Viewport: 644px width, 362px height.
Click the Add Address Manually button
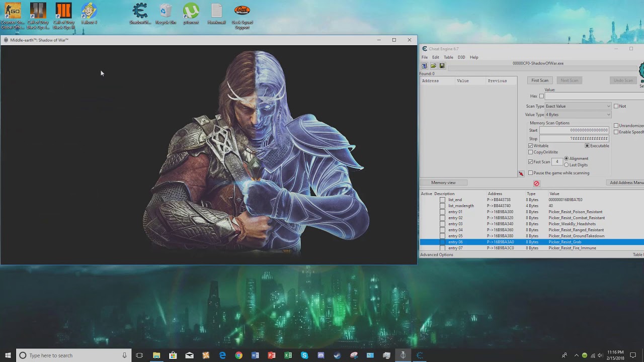click(x=625, y=183)
